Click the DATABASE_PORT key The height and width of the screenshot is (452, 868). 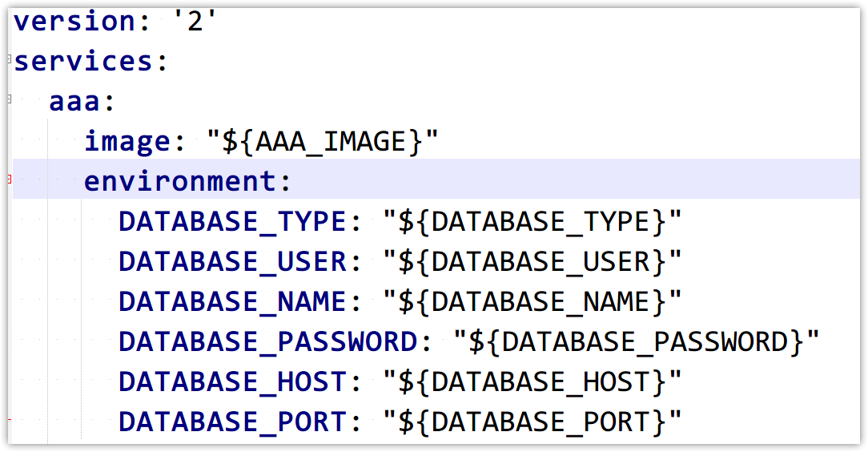(x=232, y=422)
